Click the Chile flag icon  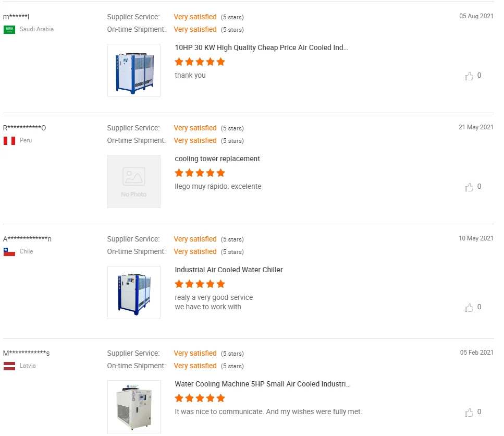9,252
